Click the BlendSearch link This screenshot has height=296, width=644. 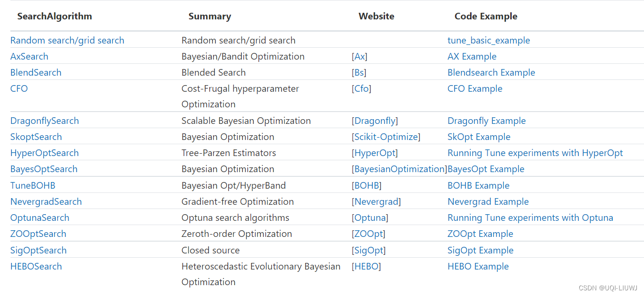pos(36,73)
